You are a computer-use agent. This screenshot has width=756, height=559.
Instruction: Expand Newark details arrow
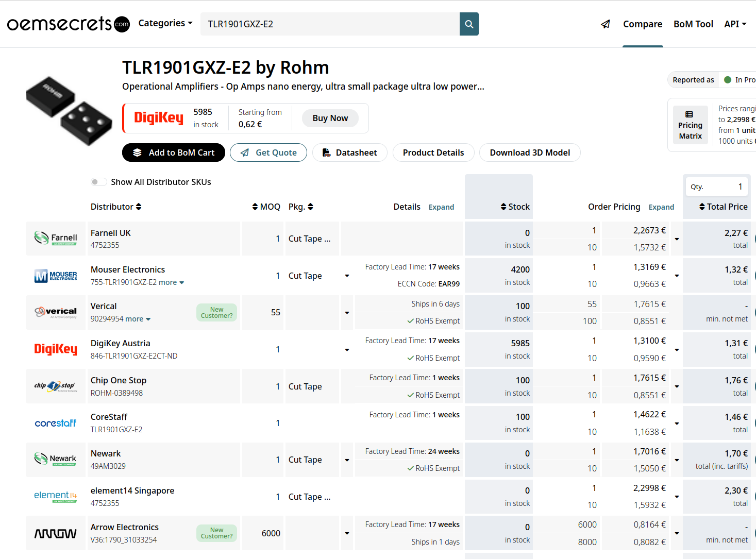[x=347, y=460]
